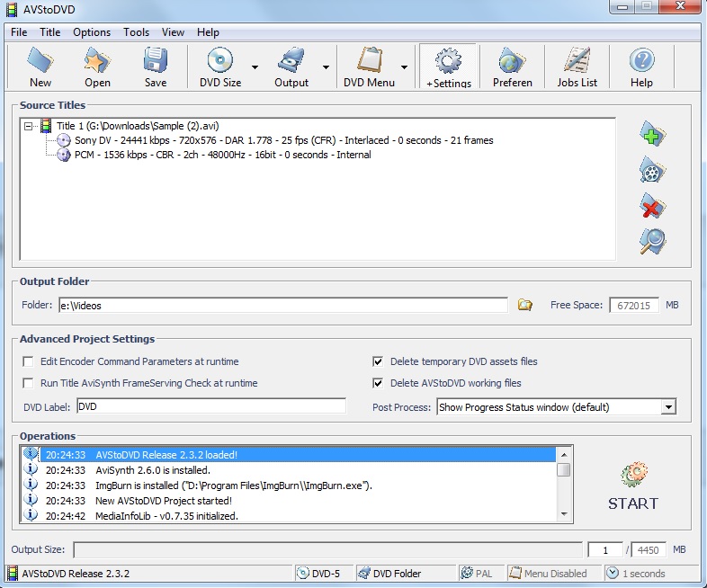Viewport: 707px width, 588px height.
Task: Open the Help menu
Action: coord(208,32)
